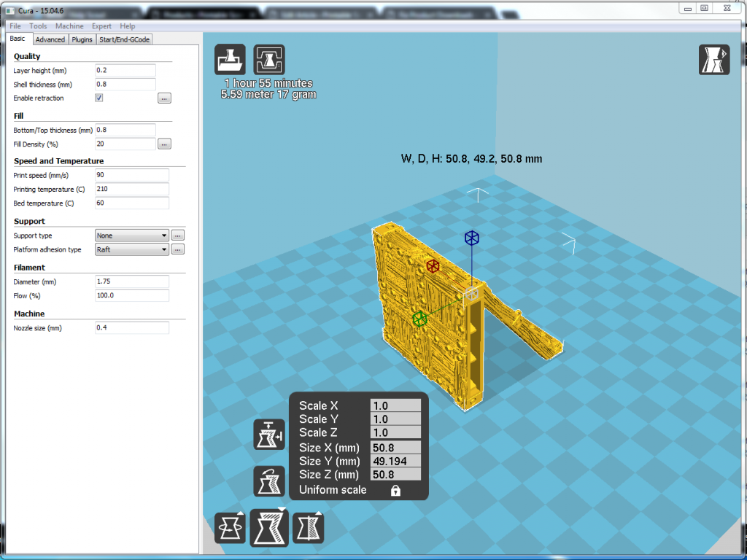
Task: Click the Shell thickness input field
Action: pyautogui.click(x=125, y=85)
